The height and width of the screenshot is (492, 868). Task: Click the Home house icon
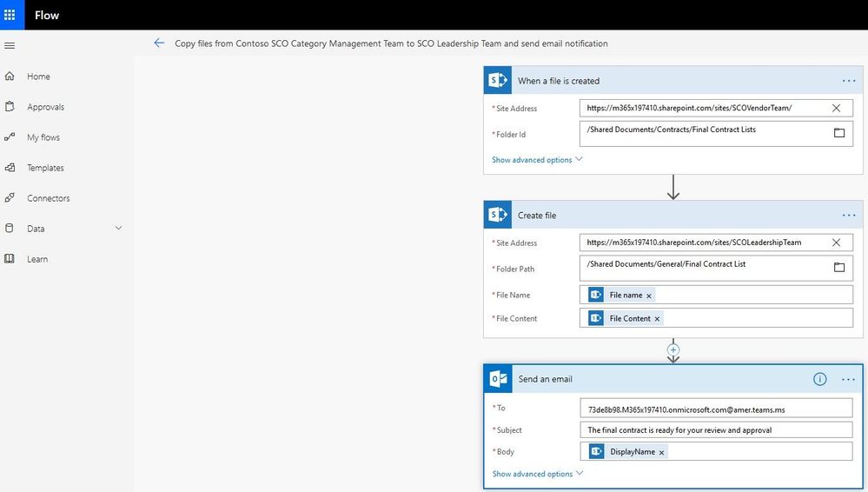tap(10, 76)
